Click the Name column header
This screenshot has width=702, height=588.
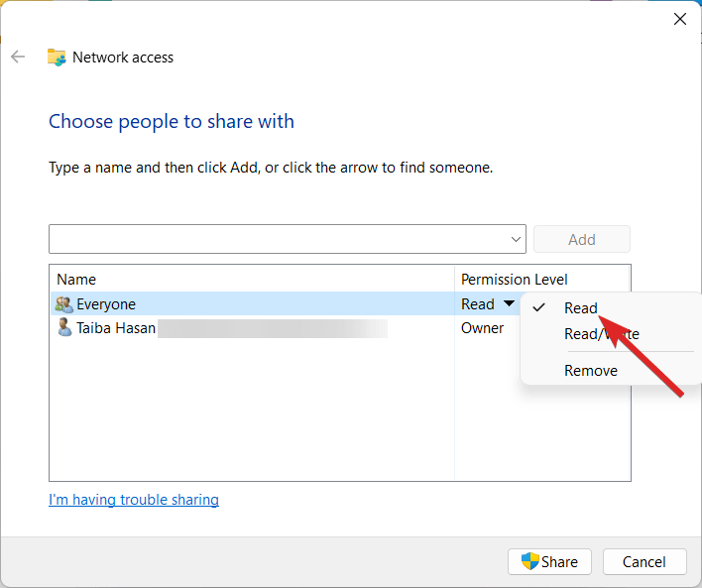pyautogui.click(x=76, y=280)
